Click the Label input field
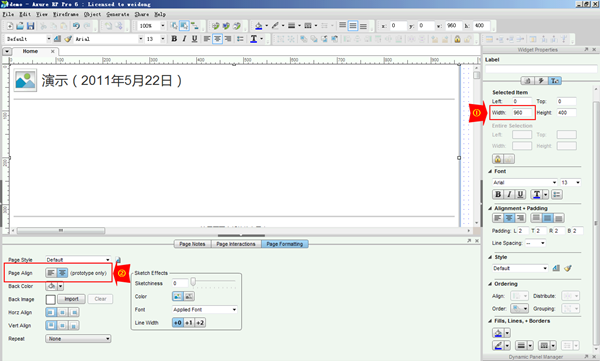 (541, 69)
